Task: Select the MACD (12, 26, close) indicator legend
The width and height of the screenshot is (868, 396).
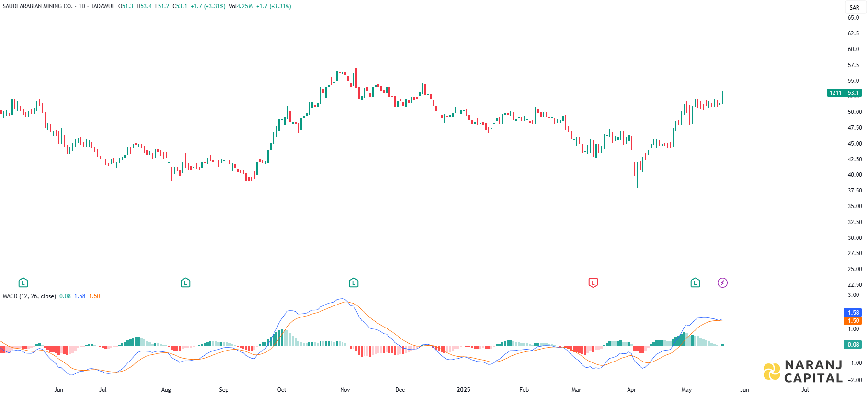Action: (x=29, y=296)
